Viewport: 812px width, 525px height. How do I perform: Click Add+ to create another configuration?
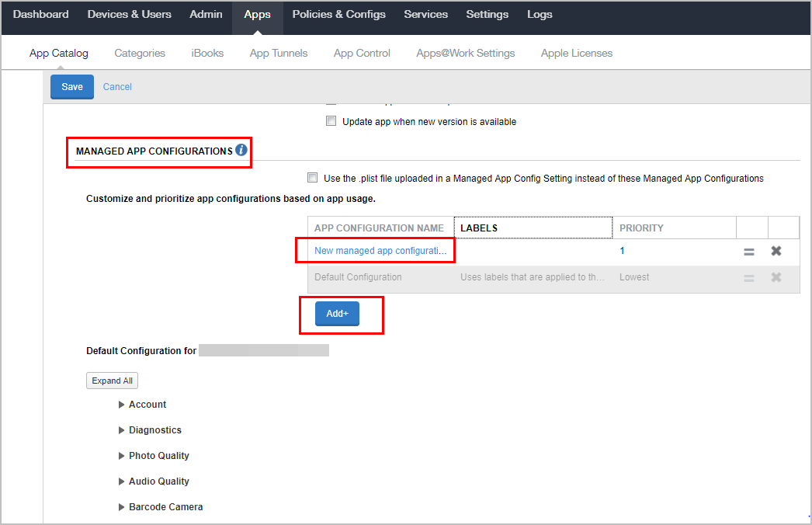pos(337,313)
